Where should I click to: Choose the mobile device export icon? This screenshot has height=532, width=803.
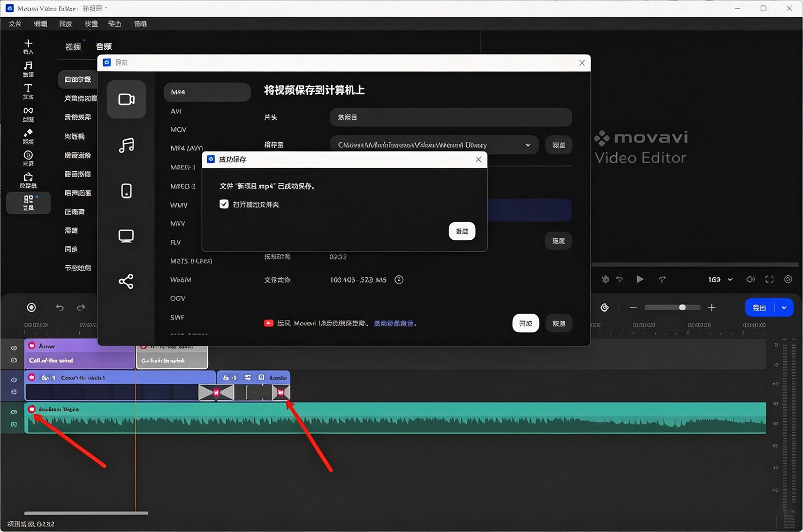pyautogui.click(x=126, y=191)
